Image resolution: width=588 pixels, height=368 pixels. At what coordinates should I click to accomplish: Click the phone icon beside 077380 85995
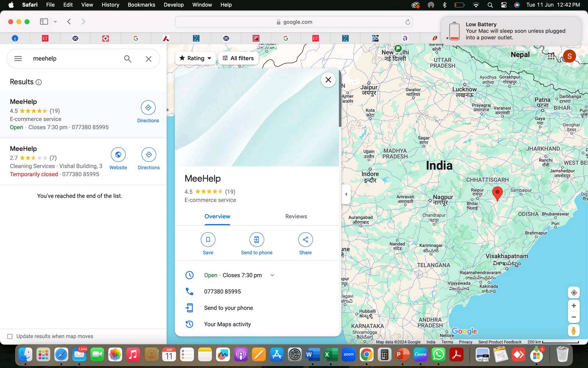189,291
